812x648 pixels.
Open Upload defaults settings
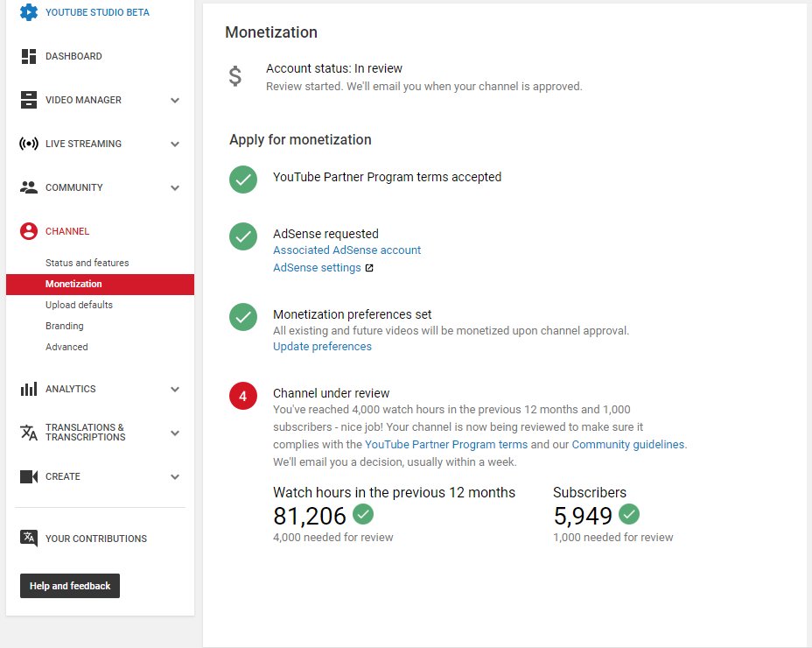[x=79, y=305]
